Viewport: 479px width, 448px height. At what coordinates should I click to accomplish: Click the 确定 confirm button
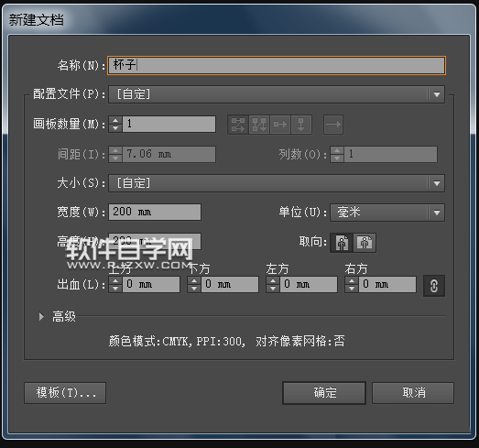click(x=324, y=393)
